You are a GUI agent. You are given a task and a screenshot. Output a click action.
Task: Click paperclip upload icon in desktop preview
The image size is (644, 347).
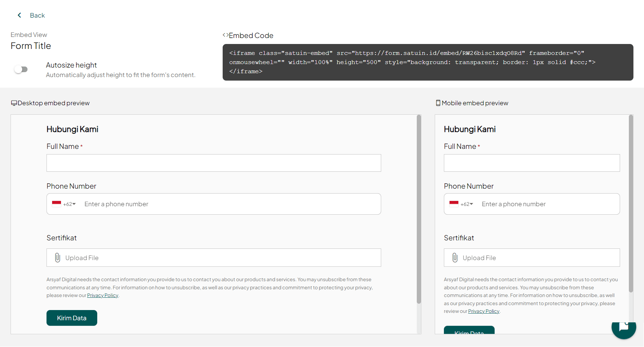pyautogui.click(x=57, y=258)
